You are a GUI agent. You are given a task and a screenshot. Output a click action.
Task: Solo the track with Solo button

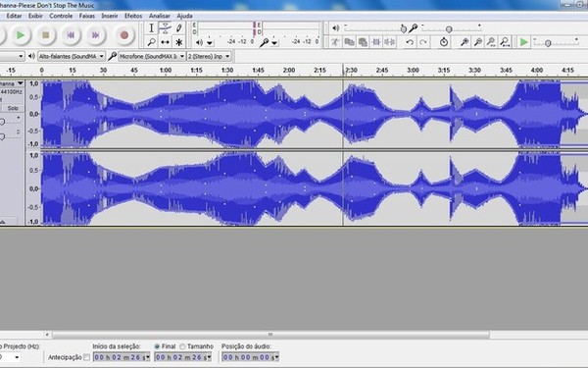click(13, 108)
